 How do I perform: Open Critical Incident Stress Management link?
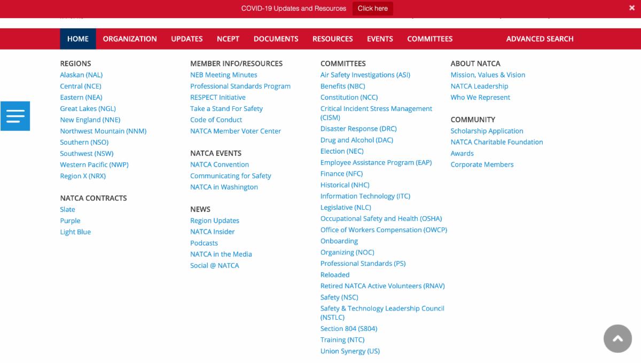(x=377, y=113)
